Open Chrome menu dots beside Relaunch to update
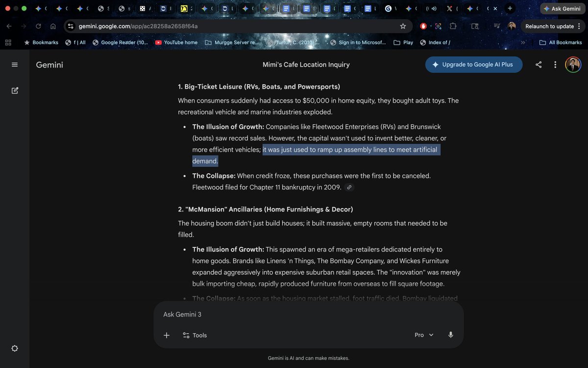Screen dimensions: 588x368 [x=579, y=26]
